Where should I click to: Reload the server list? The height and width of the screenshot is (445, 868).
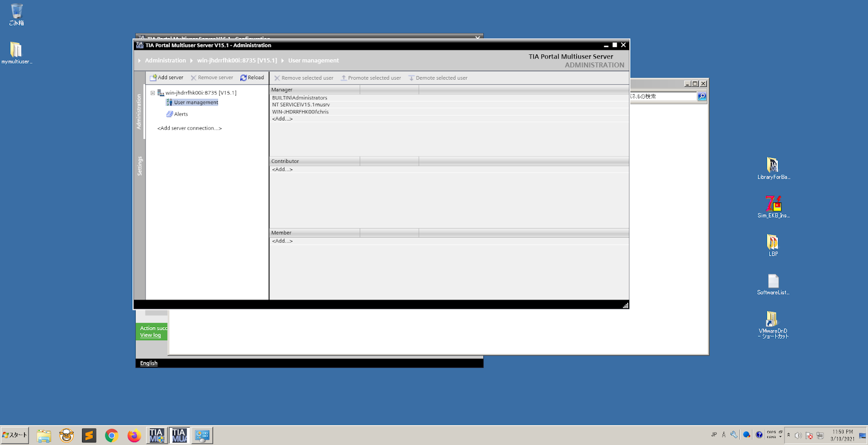[252, 78]
